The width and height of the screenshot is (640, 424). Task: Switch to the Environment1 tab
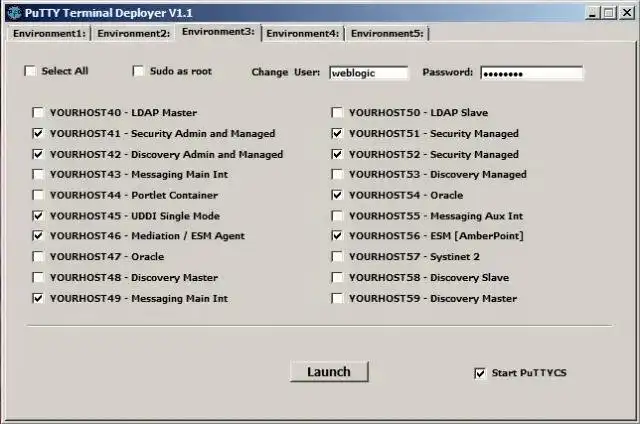49,33
